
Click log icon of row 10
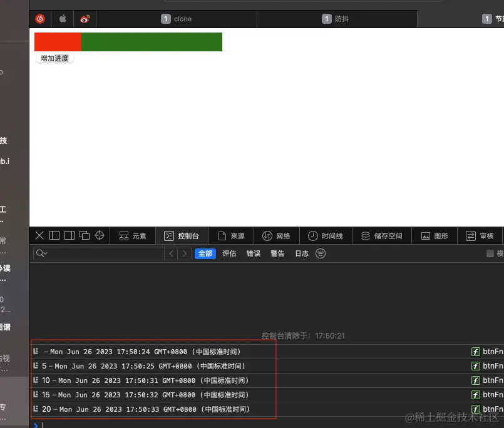tap(36, 380)
